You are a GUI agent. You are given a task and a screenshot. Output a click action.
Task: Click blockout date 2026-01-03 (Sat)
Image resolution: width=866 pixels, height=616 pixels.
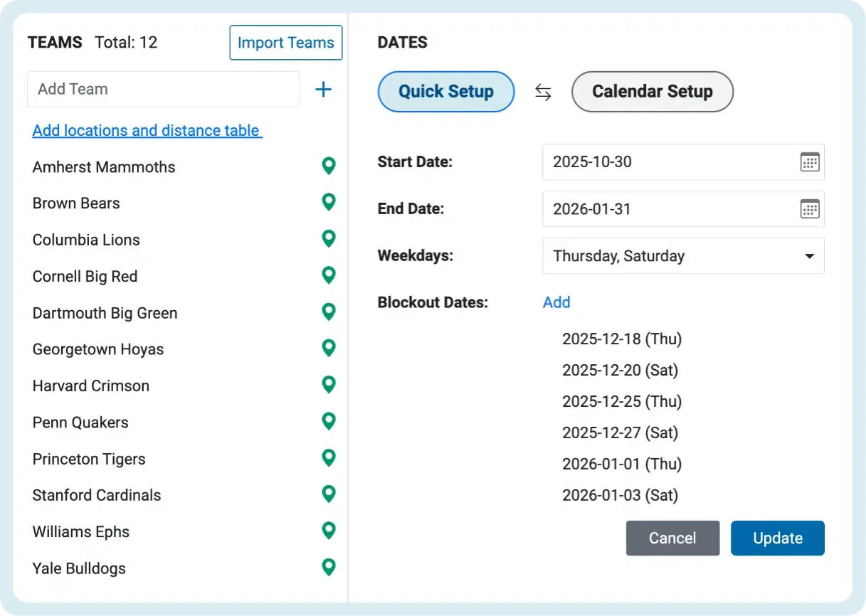(x=620, y=495)
